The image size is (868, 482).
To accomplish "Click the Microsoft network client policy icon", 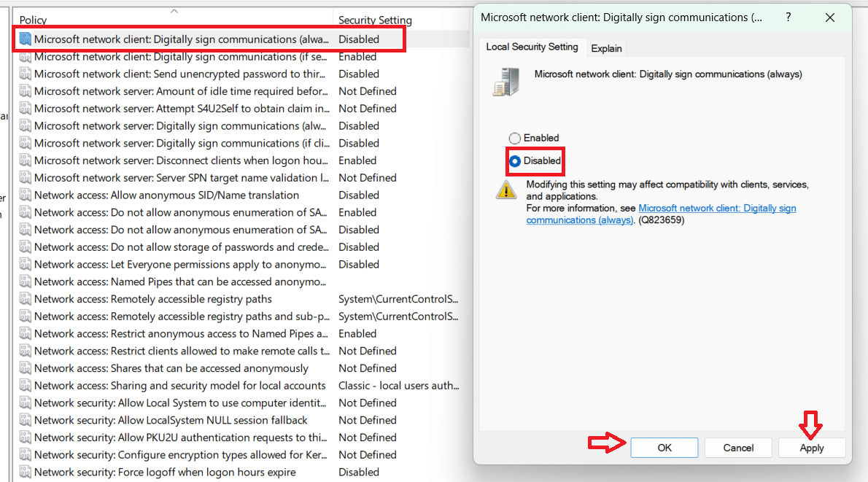I will coord(24,39).
